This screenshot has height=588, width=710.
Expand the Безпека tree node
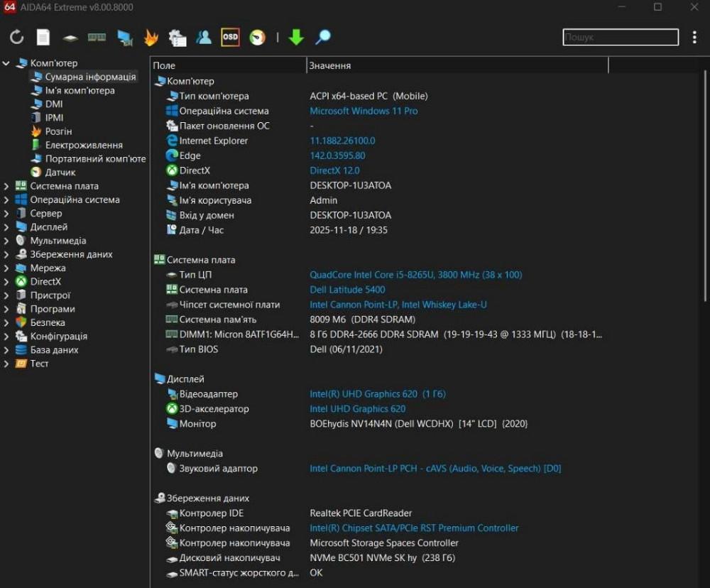[x=6, y=322]
